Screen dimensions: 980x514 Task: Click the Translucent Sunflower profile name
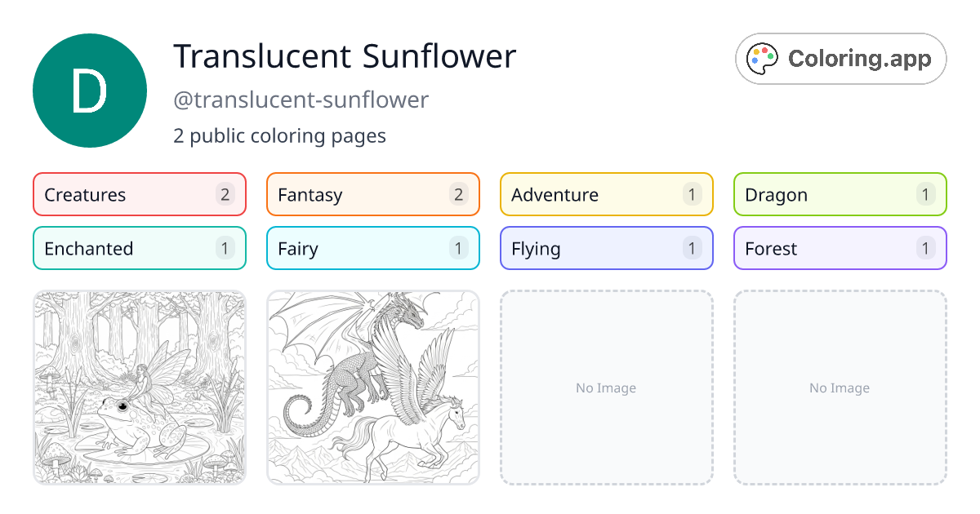tap(345, 56)
